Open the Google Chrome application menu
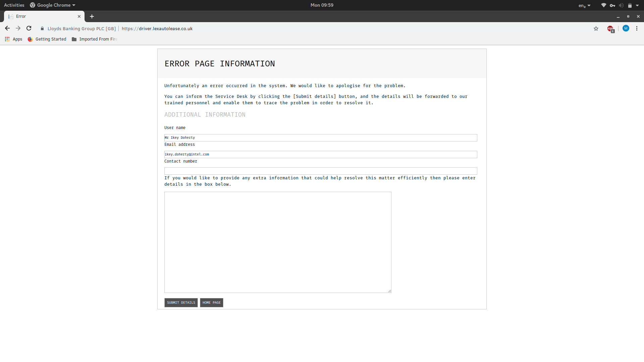 53,5
